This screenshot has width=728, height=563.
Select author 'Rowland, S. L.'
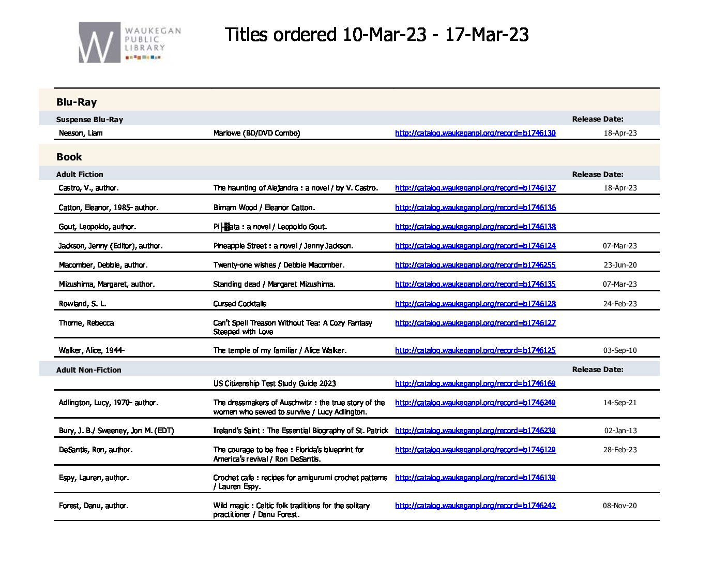point(82,304)
